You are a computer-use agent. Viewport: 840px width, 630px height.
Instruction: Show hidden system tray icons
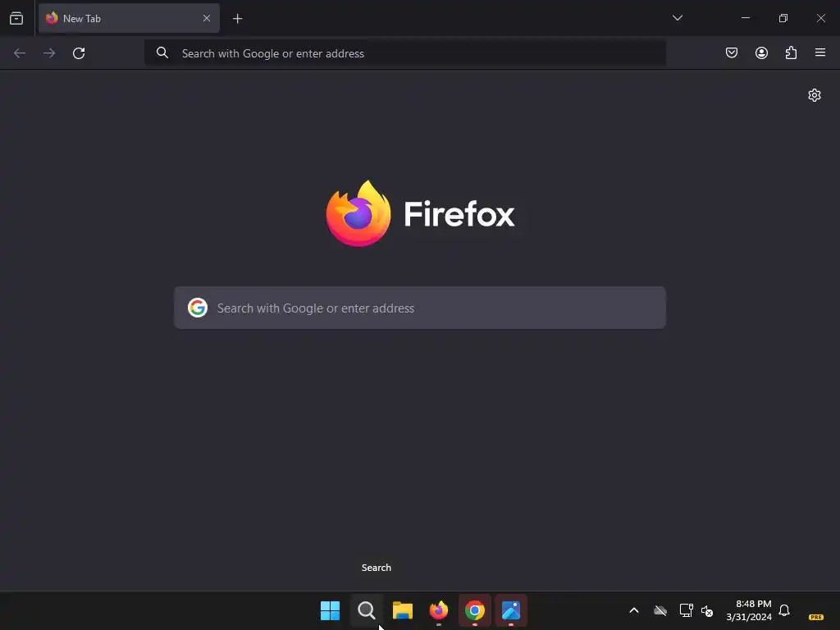(x=634, y=610)
